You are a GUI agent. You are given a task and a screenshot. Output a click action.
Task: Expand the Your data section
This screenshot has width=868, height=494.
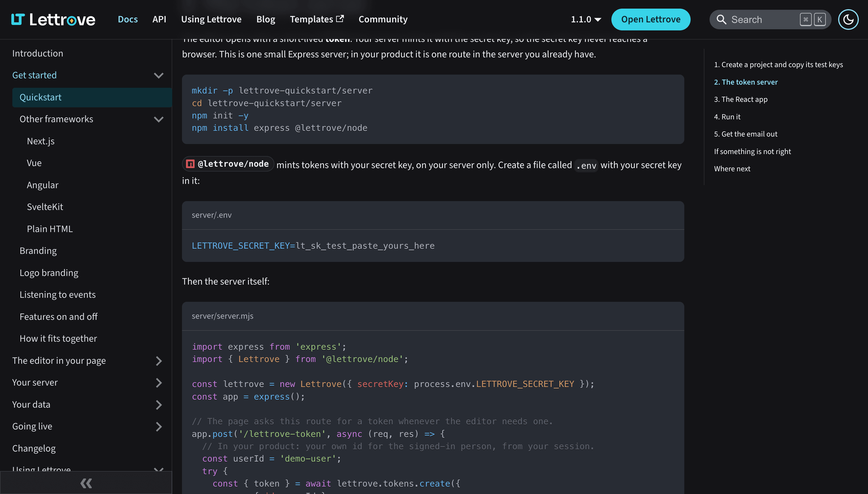click(x=158, y=405)
